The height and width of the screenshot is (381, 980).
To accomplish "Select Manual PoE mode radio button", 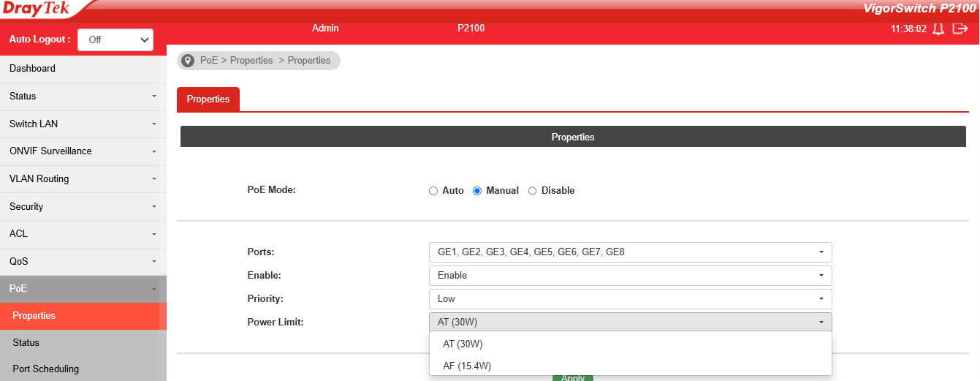I will pyautogui.click(x=477, y=191).
